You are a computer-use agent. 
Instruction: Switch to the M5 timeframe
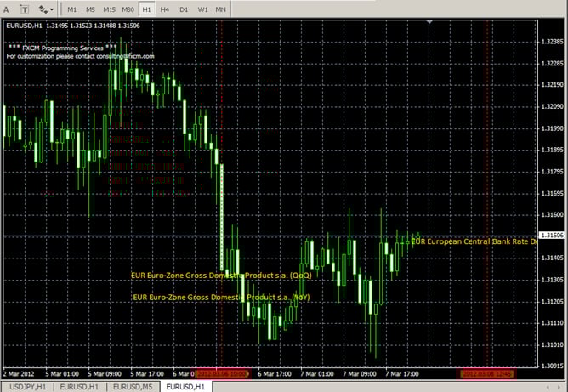91,9
